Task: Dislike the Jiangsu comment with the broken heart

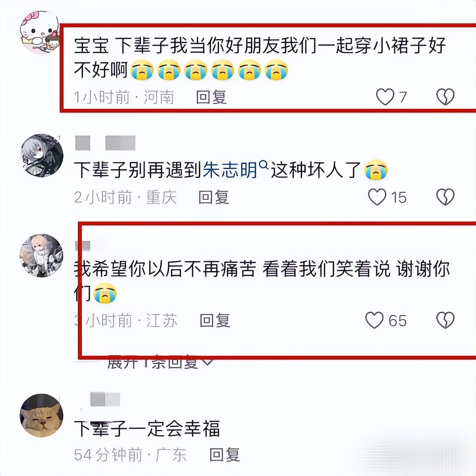Action: point(445,320)
